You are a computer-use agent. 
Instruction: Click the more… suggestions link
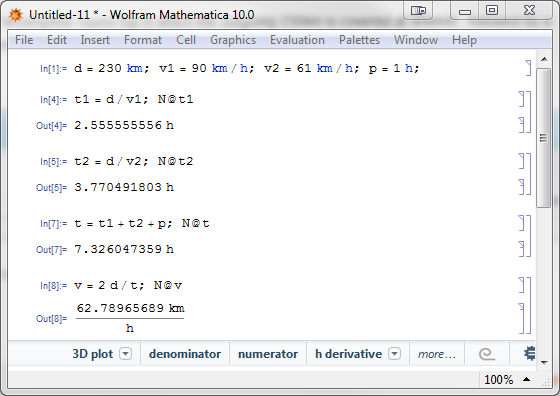[x=436, y=354]
